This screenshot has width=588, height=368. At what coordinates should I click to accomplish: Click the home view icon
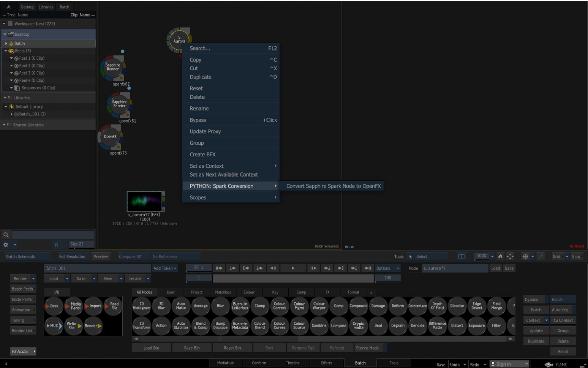(500, 256)
